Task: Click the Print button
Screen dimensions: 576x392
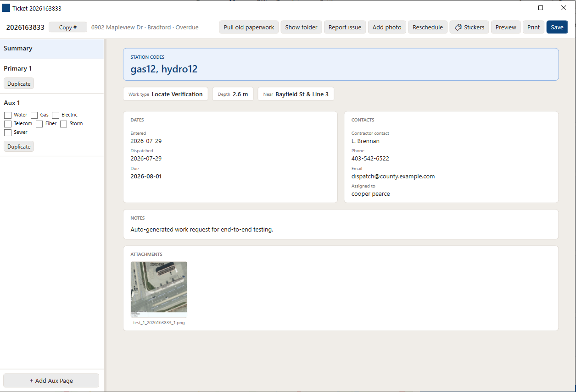Action: [x=533, y=27]
